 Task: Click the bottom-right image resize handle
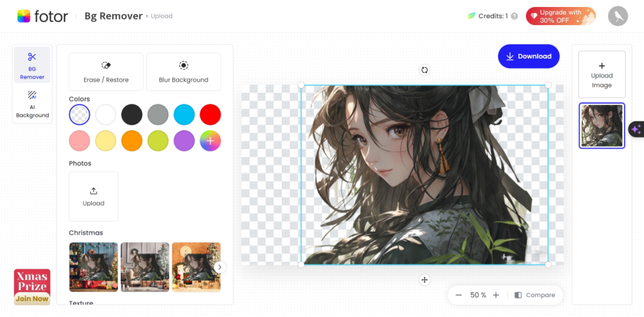(548, 265)
